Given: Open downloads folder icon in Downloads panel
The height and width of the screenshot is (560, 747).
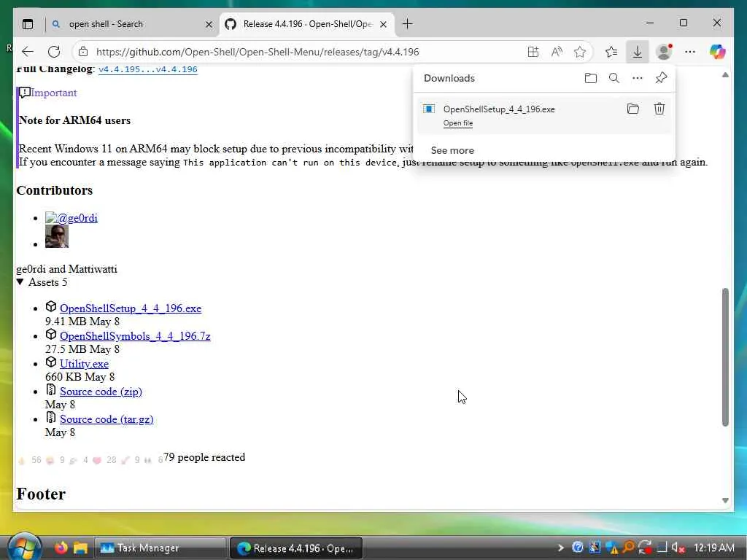Looking at the screenshot, I should [x=590, y=78].
